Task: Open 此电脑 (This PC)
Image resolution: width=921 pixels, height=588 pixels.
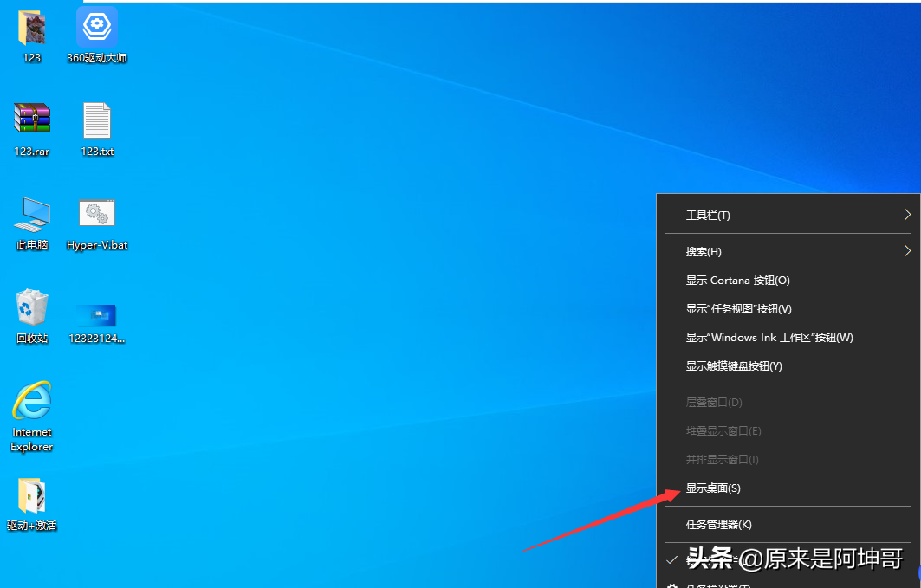Action: coord(31,215)
